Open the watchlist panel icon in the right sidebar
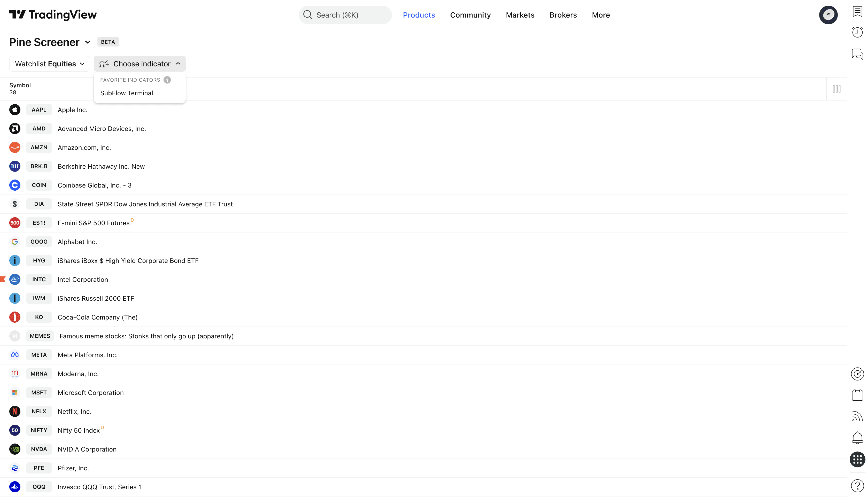Image resolution: width=868 pixels, height=497 pixels. pos(857,11)
